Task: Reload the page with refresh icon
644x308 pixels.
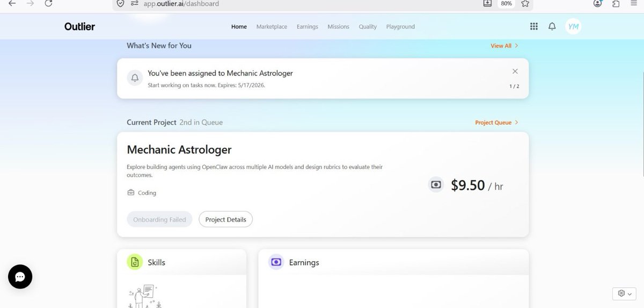Action: [x=48, y=3]
